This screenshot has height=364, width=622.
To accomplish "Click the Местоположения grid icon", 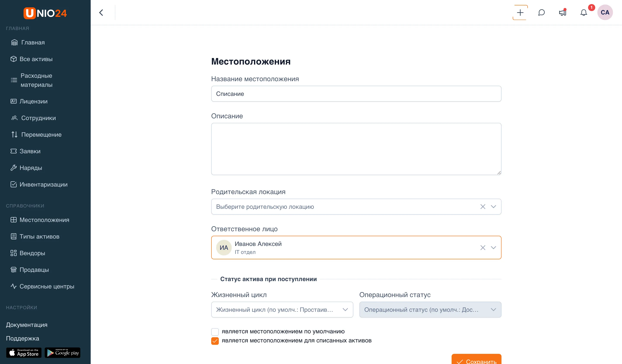I will [x=14, y=220].
